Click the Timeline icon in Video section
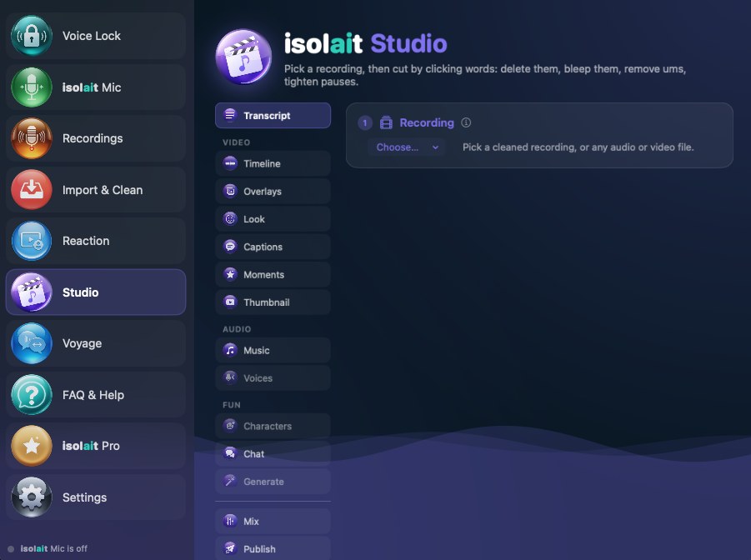 [x=230, y=163]
